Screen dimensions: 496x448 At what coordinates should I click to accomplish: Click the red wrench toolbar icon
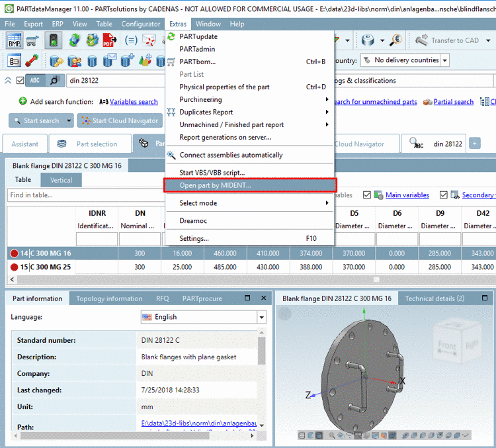coord(30,61)
